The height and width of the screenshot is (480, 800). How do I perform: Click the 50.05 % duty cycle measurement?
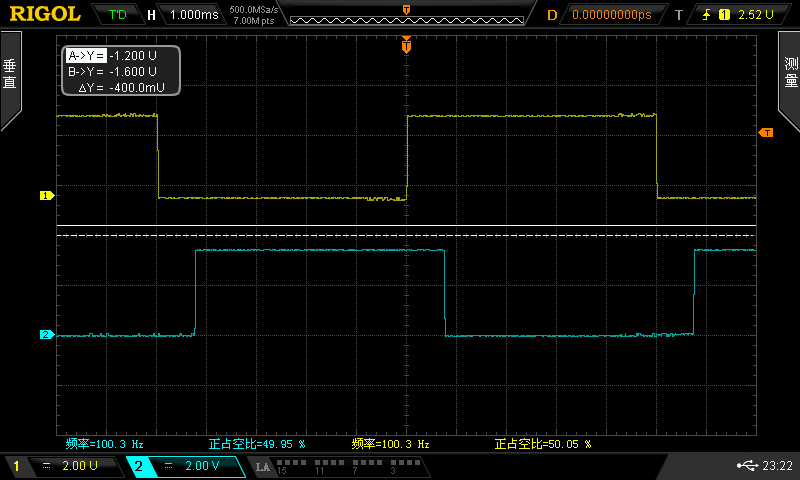pos(543,443)
